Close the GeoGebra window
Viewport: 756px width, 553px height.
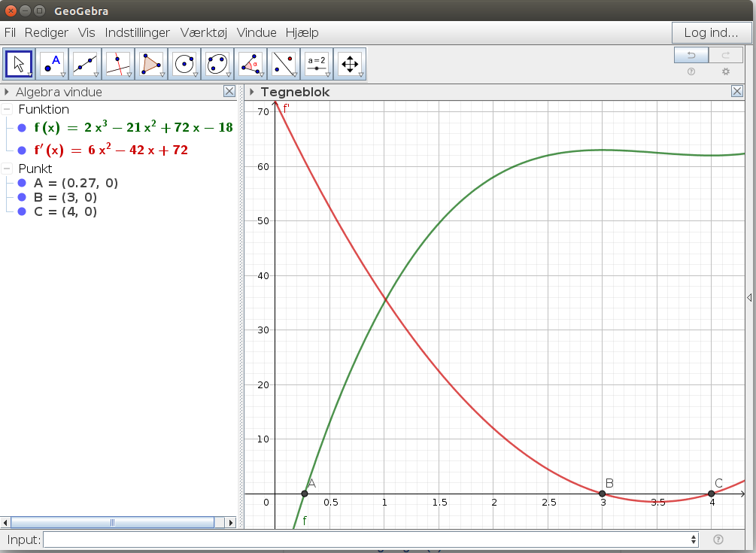click(11, 11)
